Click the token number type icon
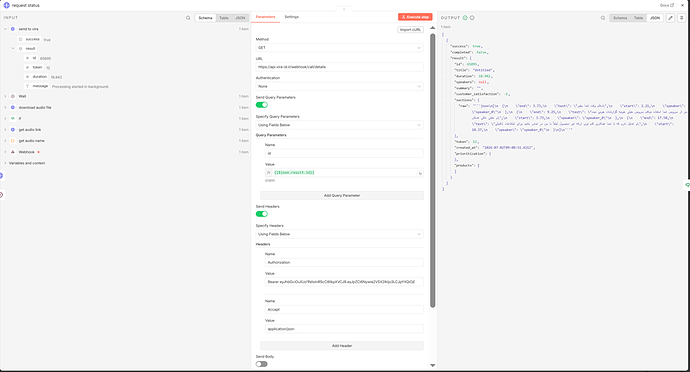Screen dimensions: 690x372 pyautogui.click(x=27, y=67)
